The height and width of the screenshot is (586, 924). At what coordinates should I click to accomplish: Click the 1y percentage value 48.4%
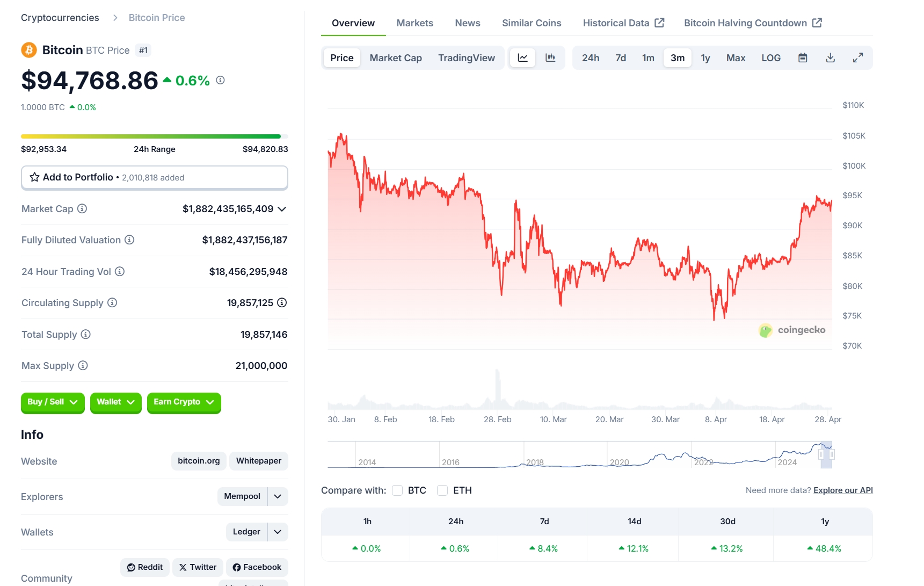[x=824, y=548]
